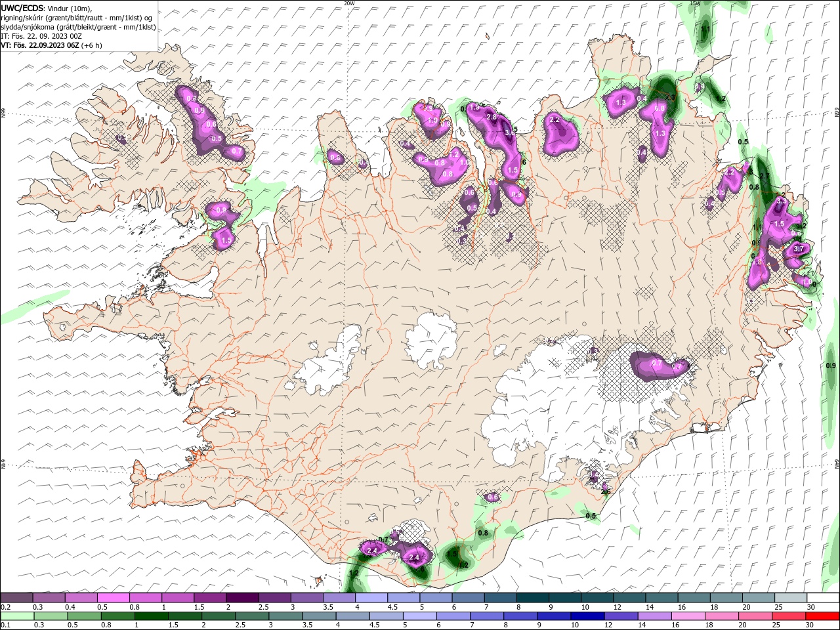Pick the very dark green 1 rain swatch

tap(151, 616)
